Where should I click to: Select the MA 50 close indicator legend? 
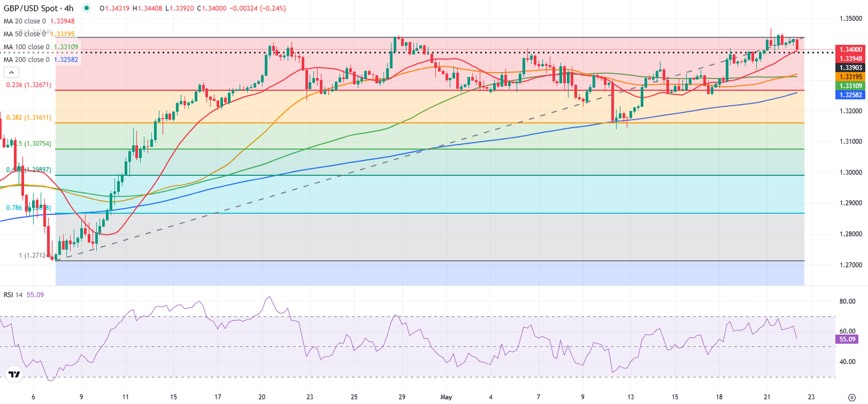click(x=39, y=34)
